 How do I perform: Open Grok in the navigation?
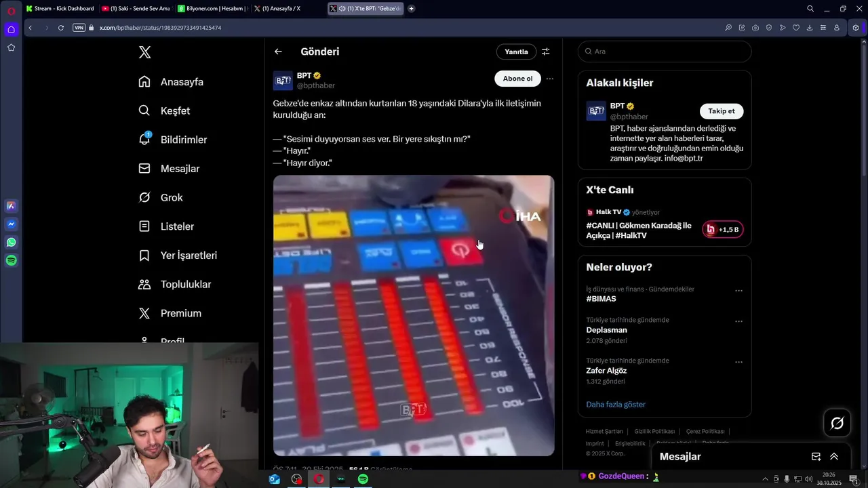(161, 197)
